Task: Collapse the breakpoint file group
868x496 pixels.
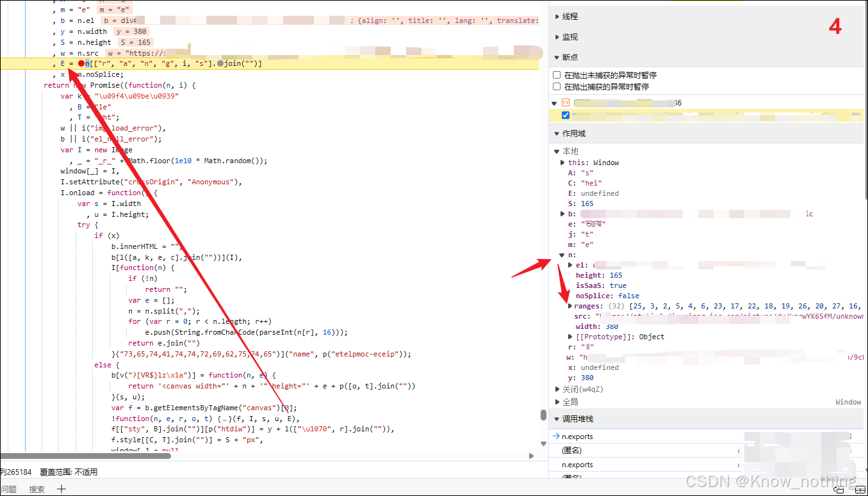Action: tap(555, 102)
